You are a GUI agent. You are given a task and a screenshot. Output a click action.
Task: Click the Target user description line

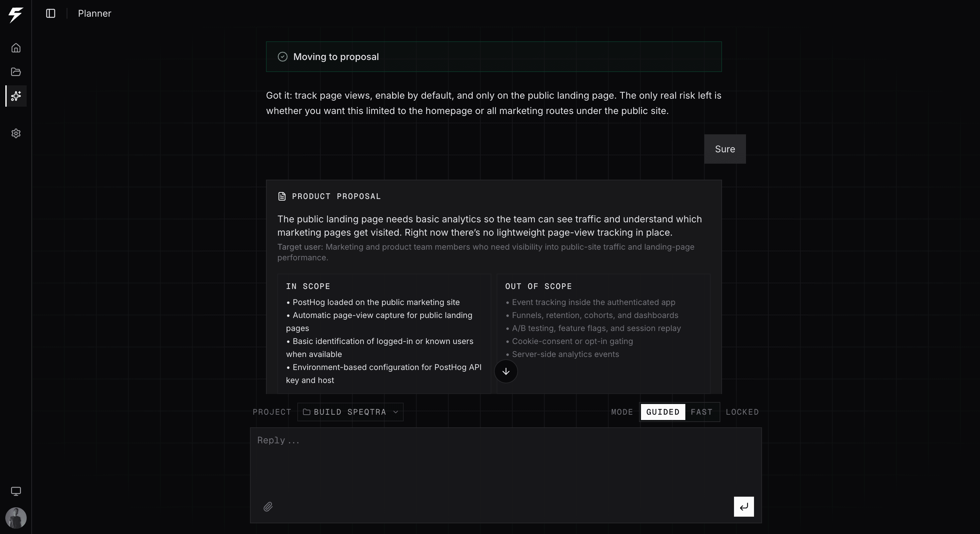(486, 252)
